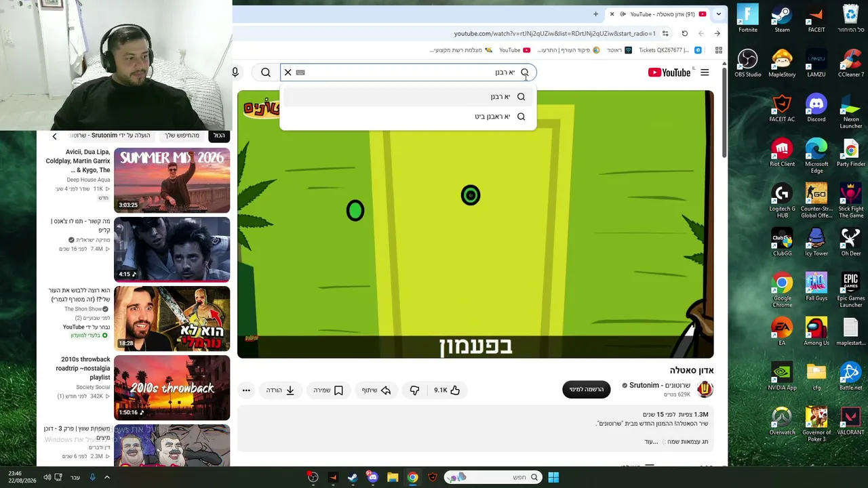The image size is (868, 488).
Task: Save the video with שמירה button
Action: click(x=329, y=390)
